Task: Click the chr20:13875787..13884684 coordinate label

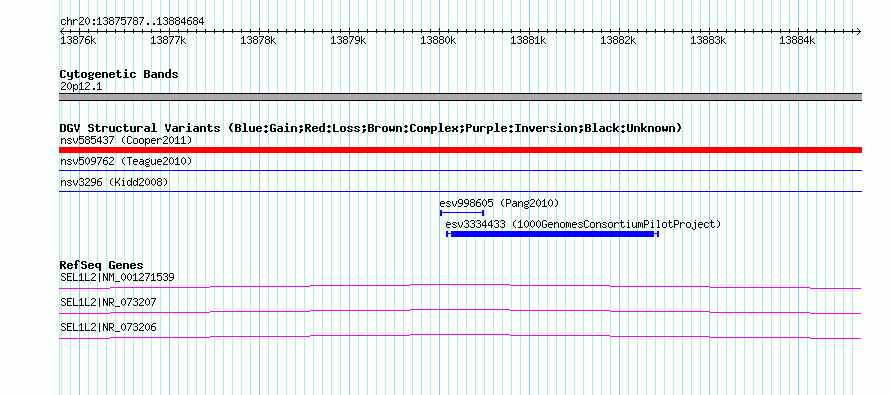Action: (x=132, y=22)
